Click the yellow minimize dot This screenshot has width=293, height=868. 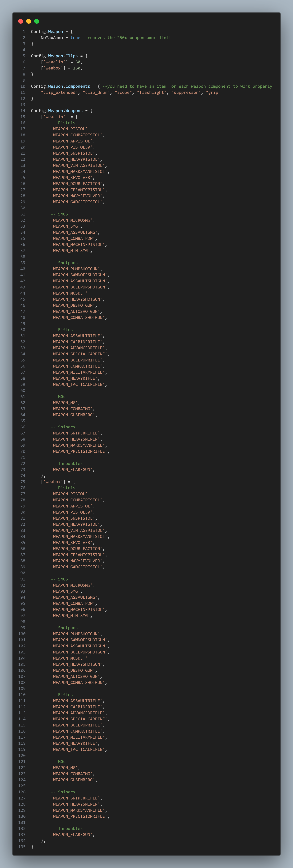point(29,21)
